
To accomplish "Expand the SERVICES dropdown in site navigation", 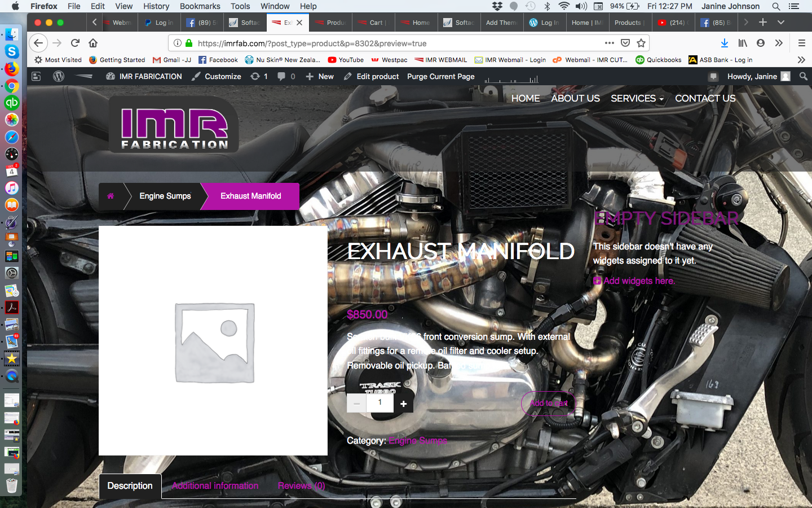I will (x=636, y=98).
